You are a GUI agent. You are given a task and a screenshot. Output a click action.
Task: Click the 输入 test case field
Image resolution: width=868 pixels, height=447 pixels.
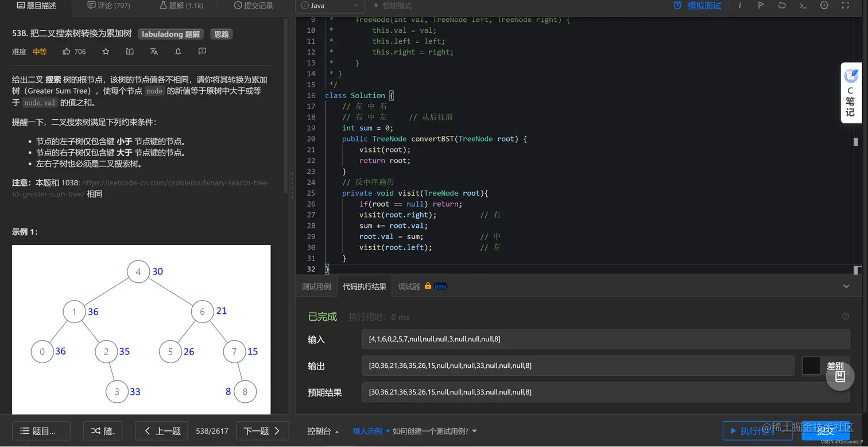click(606, 339)
